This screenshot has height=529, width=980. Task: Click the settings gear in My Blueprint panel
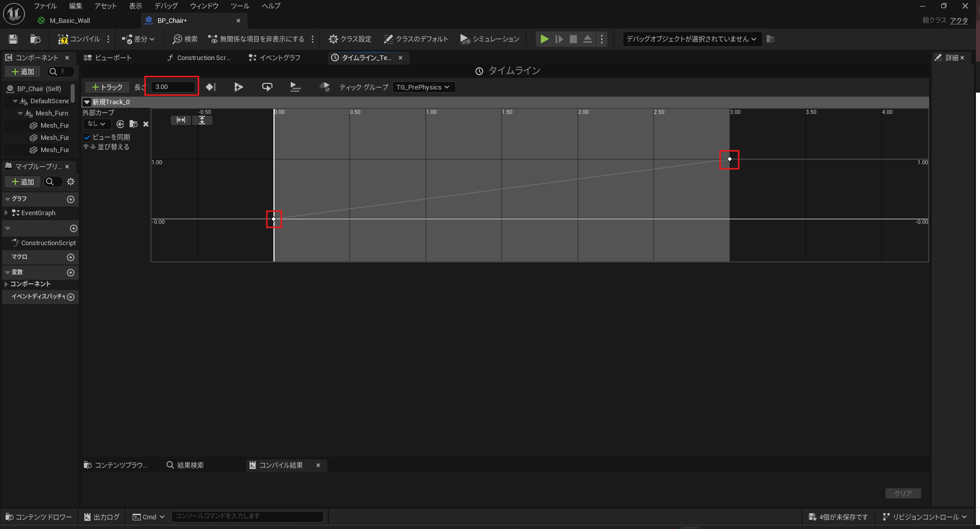[71, 182]
